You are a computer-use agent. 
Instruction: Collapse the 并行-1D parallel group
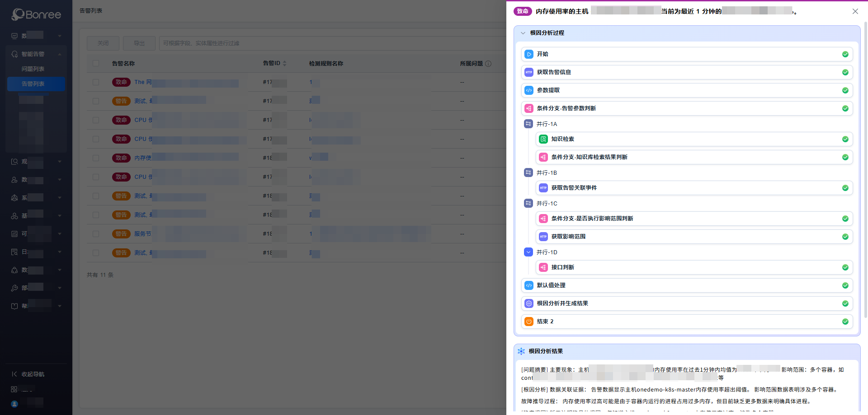(528, 252)
